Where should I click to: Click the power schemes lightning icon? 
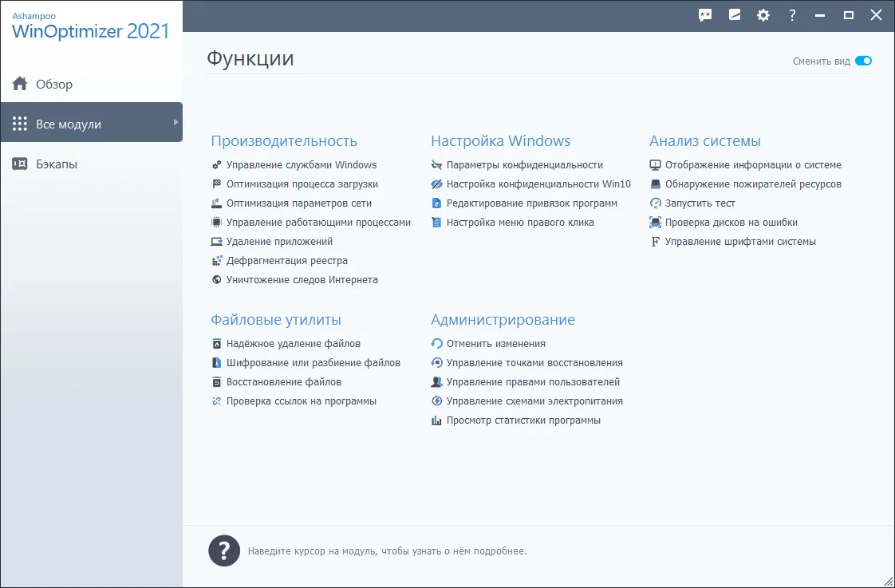436,401
